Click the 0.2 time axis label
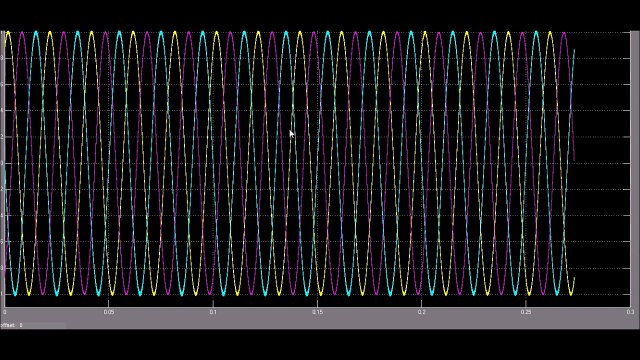Screen dimensions: 640x360 (x=422, y=312)
